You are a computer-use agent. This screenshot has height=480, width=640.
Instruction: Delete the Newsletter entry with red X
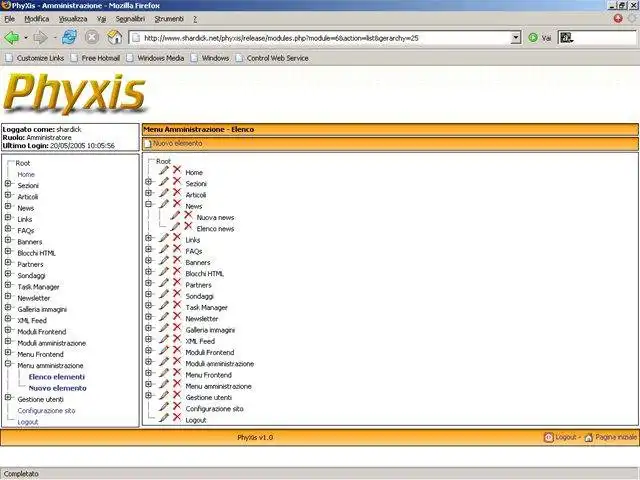[177, 316]
